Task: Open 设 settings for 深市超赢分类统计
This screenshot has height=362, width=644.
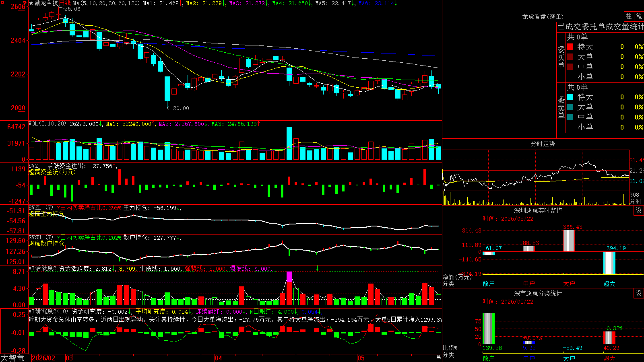Action: [x=639, y=293]
